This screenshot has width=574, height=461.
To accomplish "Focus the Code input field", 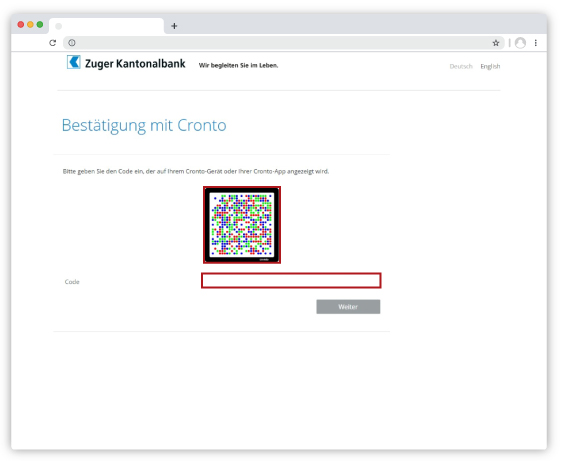I will [x=291, y=281].
